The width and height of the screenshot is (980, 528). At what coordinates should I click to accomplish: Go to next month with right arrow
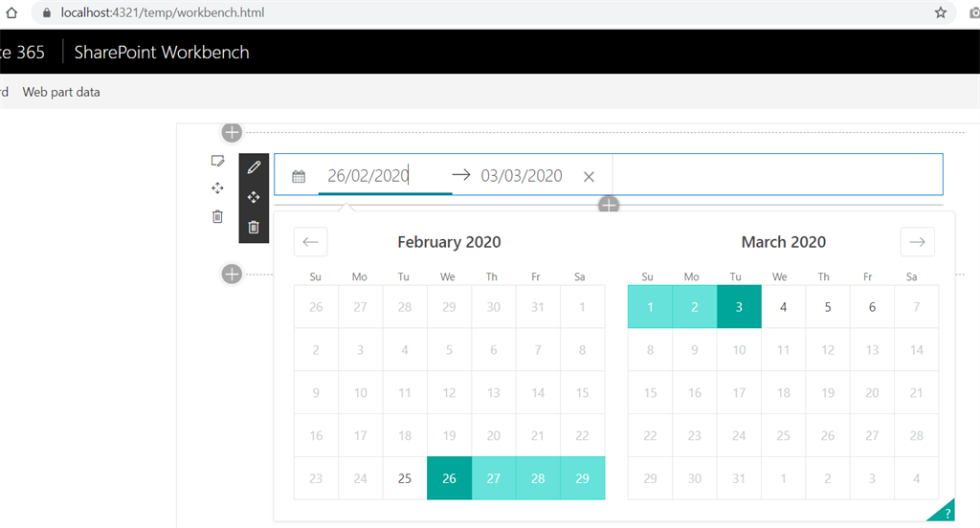point(918,242)
